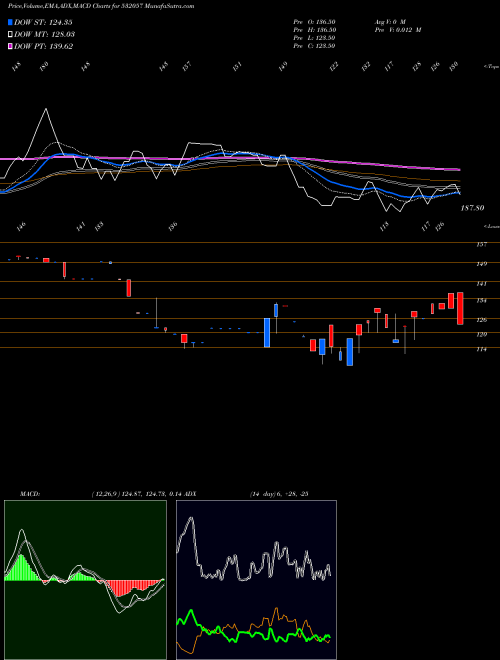Click the 134 price axis label

point(482,301)
